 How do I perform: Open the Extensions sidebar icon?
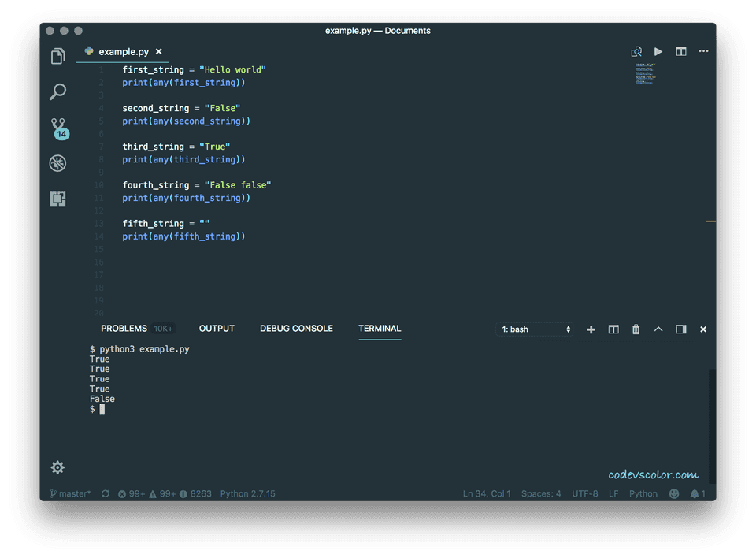click(57, 198)
